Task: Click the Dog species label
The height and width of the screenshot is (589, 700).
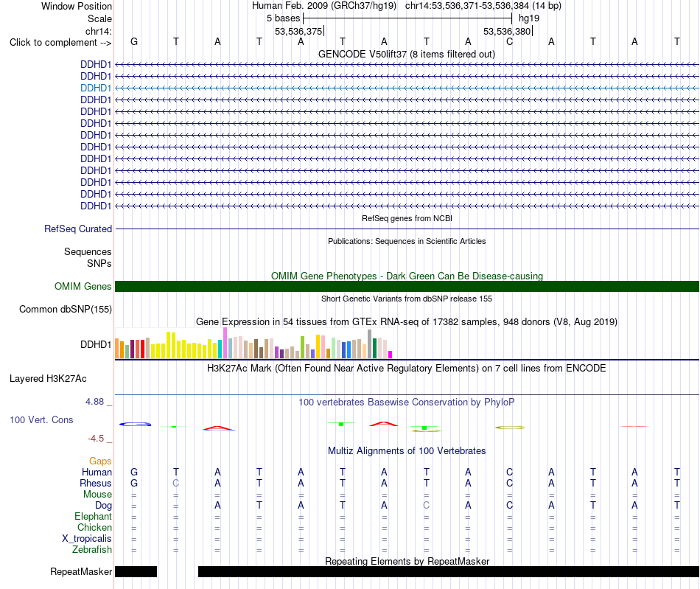Action: click(103, 506)
